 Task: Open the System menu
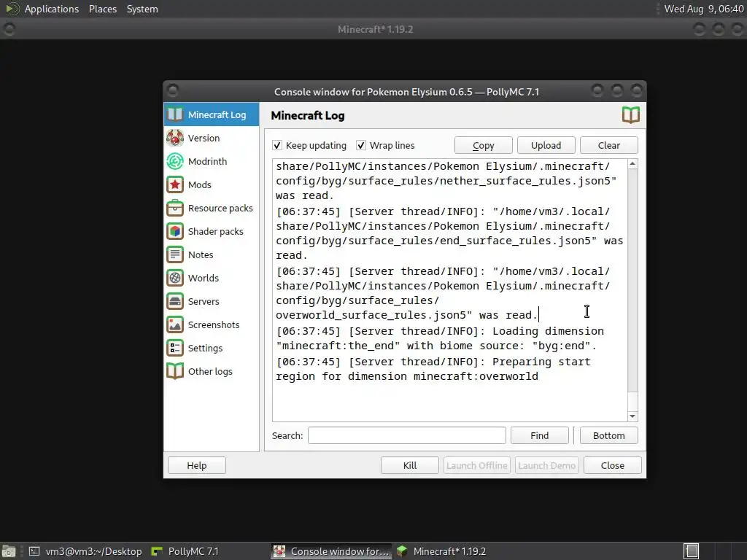142,9
